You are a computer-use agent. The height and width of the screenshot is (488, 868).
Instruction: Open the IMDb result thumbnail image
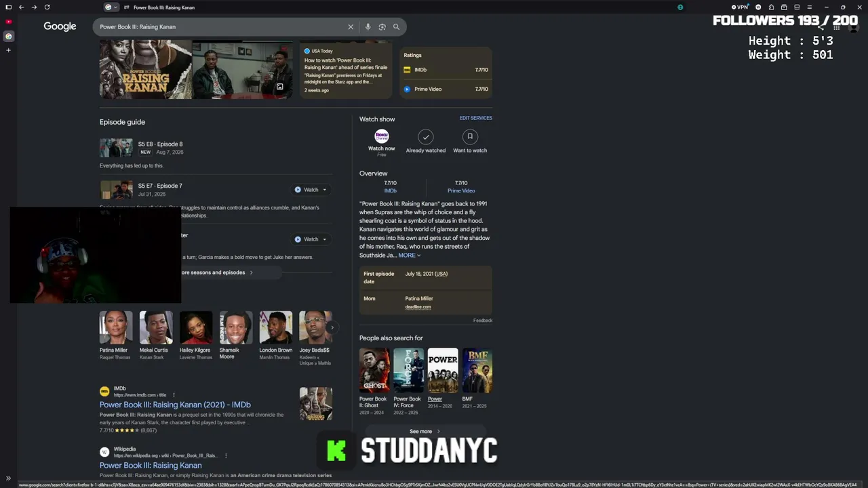point(316,404)
